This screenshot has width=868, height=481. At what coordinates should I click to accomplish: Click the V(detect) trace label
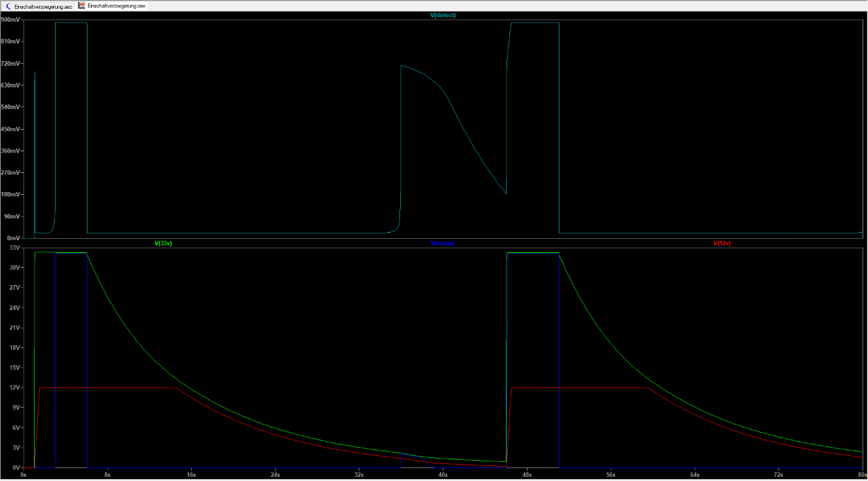pyautogui.click(x=443, y=14)
